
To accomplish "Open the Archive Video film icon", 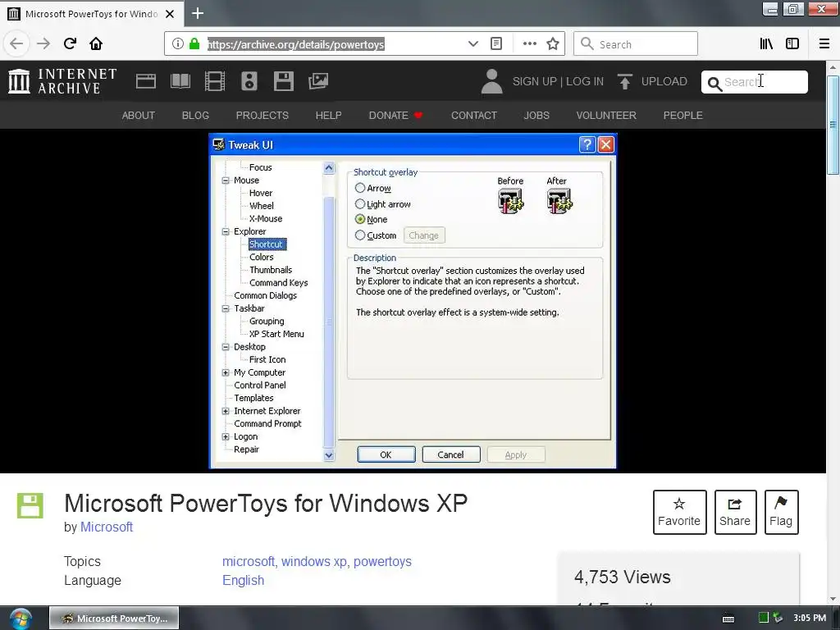I will [x=215, y=81].
